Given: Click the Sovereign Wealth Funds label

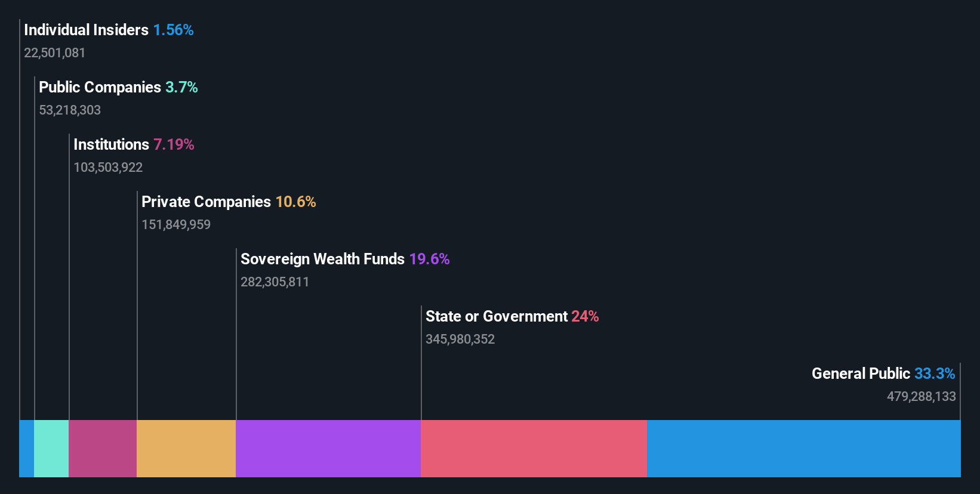Looking at the screenshot, I should click(x=322, y=259).
